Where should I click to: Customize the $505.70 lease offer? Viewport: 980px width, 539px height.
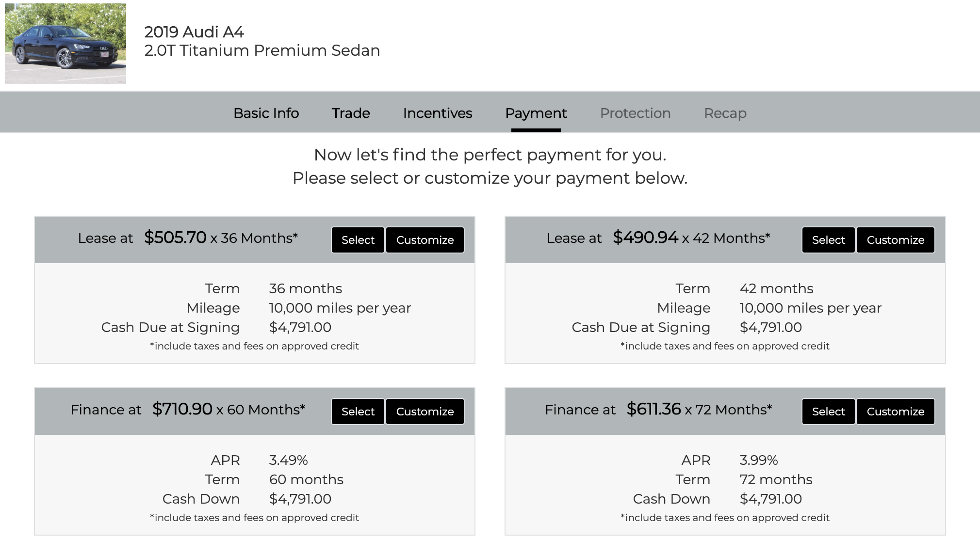[425, 240]
